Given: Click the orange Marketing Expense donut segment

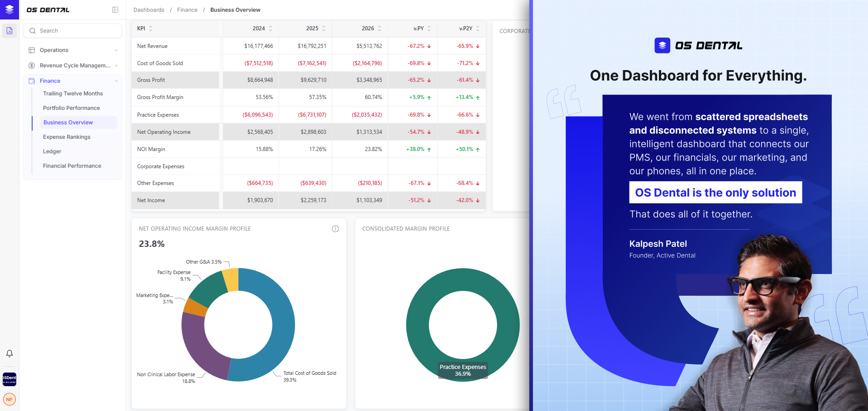Looking at the screenshot, I should point(196,307).
